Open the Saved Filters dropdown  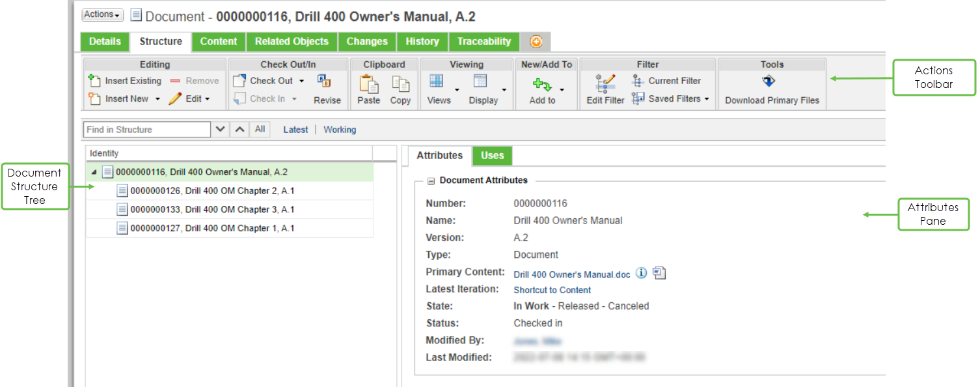(x=670, y=99)
